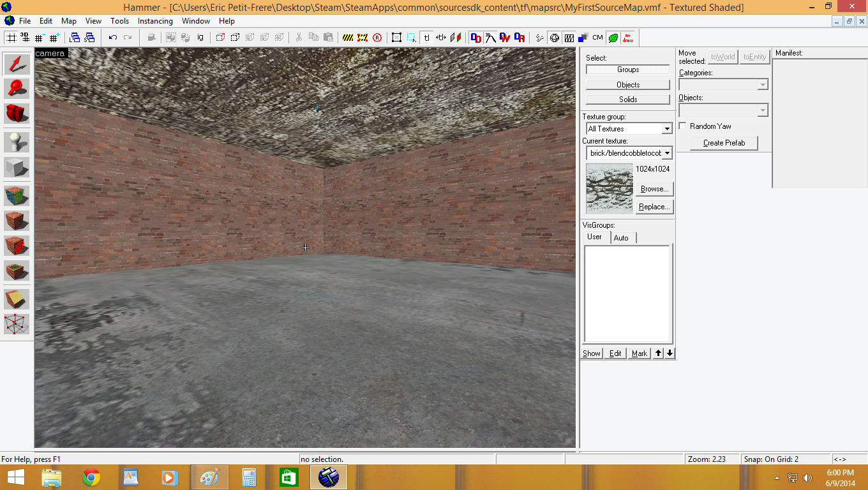Select the Entity placement tool
Viewport: 868px width, 490px height.
pyautogui.click(x=15, y=142)
